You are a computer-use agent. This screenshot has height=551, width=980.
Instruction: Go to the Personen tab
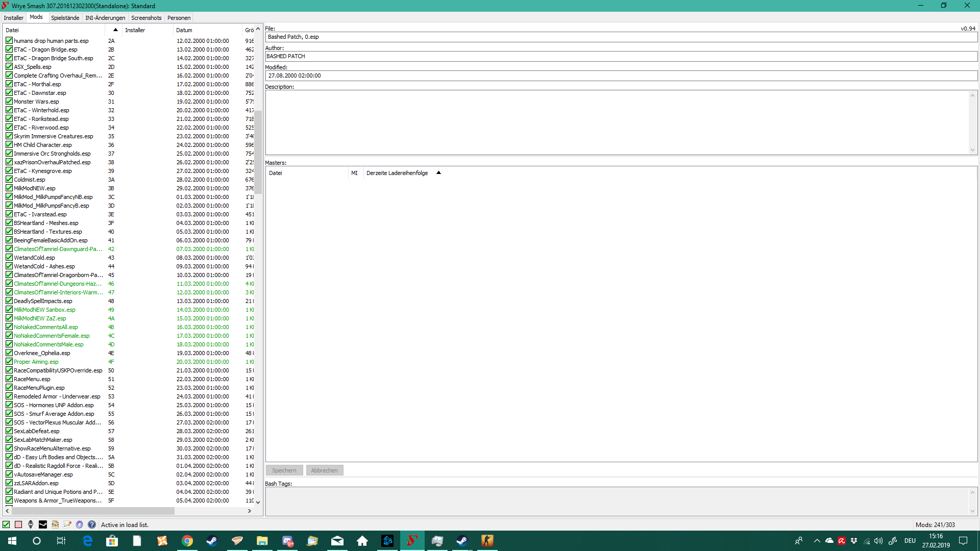179,18
